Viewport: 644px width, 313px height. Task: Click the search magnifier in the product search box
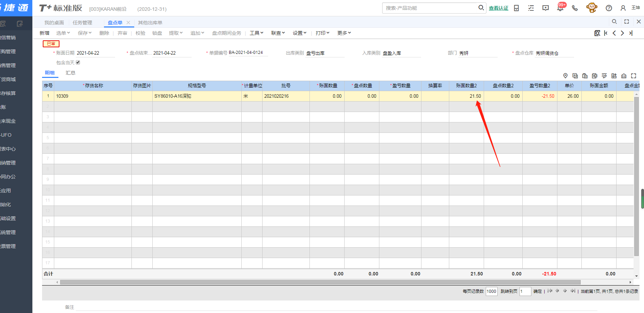pyautogui.click(x=481, y=8)
